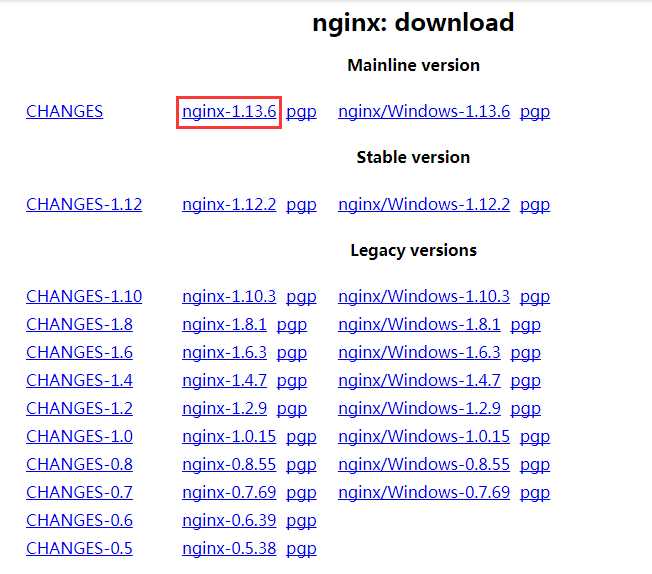The height and width of the screenshot is (574, 652).
Task: Open pgp signature for nginx-1.4.7
Action: [292, 381]
